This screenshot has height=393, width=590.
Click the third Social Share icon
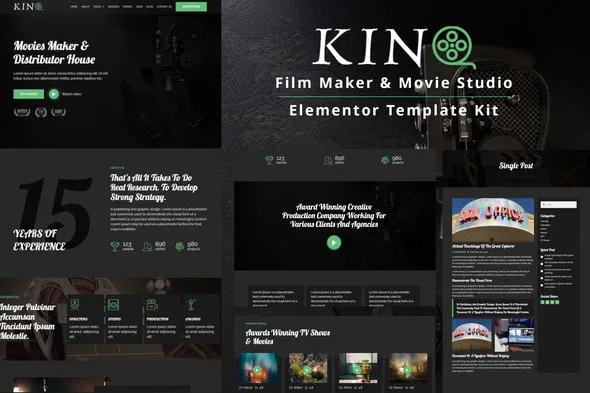pos(552,302)
